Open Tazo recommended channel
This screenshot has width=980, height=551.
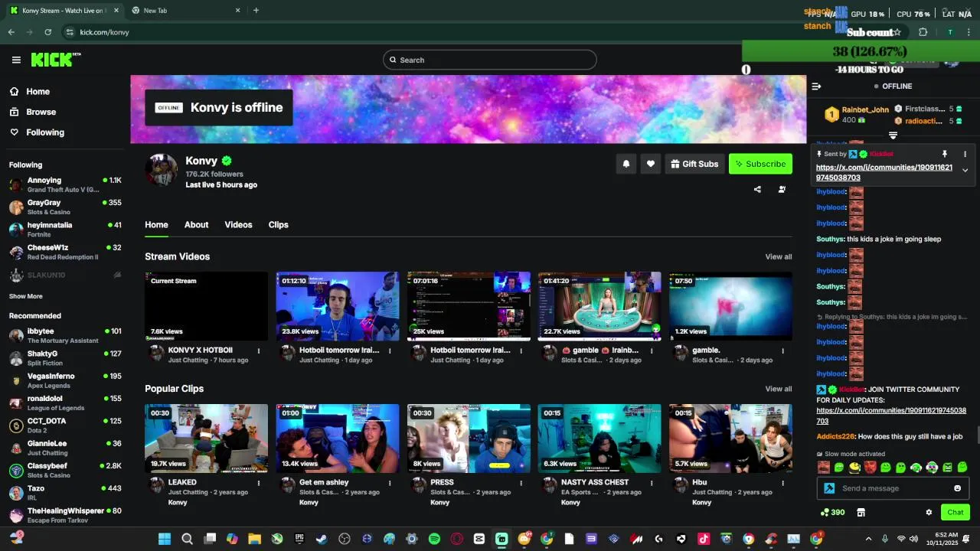click(65, 493)
